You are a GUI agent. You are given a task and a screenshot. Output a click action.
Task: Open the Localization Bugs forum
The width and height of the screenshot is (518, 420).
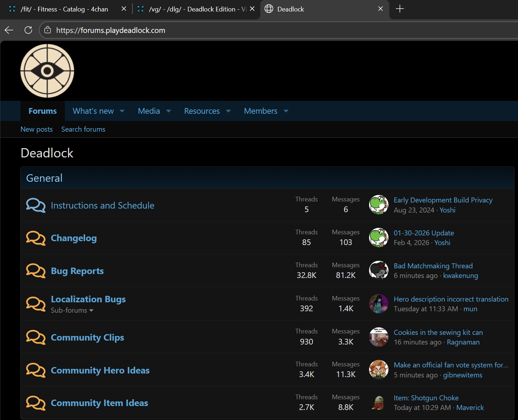[88, 299]
